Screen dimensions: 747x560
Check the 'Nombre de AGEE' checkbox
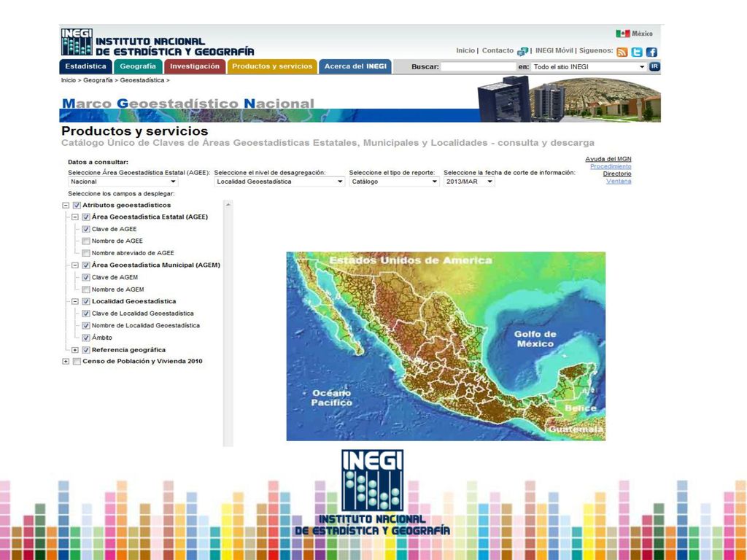coord(86,241)
